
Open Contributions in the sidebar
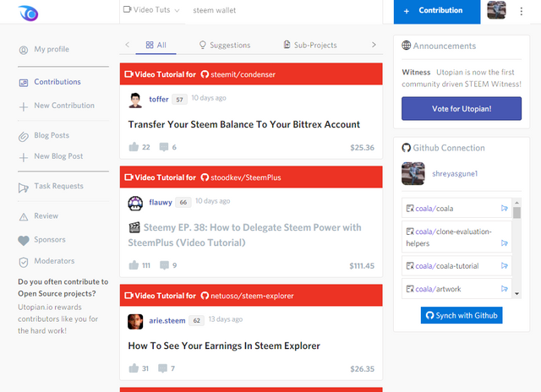point(57,82)
